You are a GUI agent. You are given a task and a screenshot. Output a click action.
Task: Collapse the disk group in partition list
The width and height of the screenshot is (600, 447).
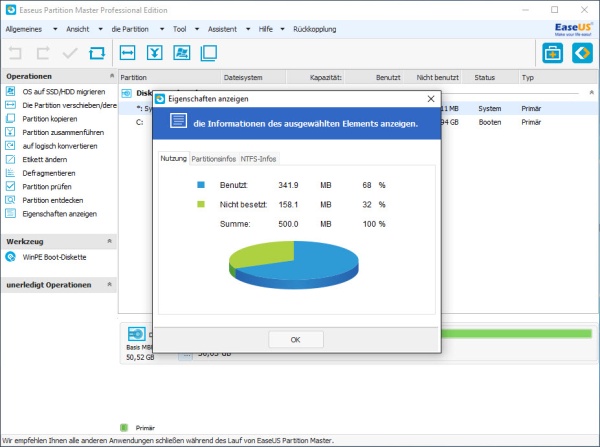(x=591, y=92)
